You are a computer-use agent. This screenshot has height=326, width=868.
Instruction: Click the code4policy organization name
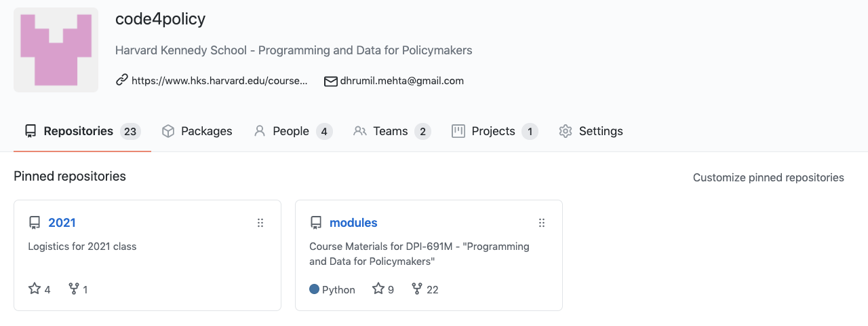pyautogui.click(x=161, y=19)
